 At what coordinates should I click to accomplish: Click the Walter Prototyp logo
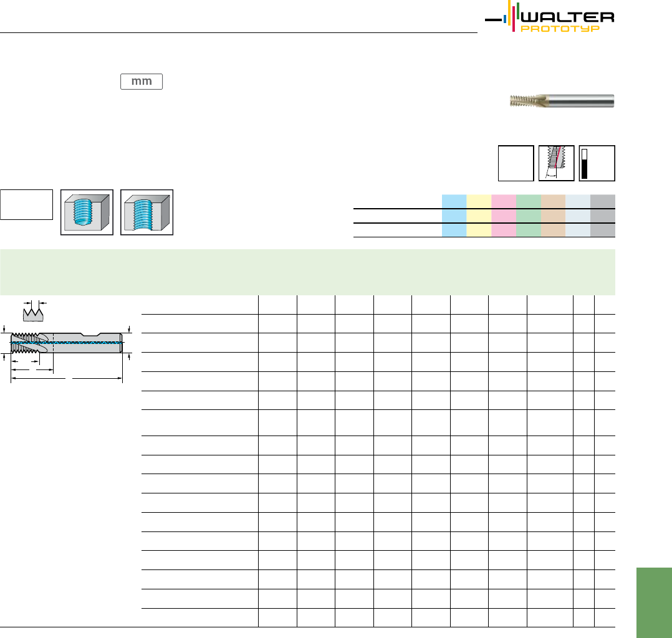pos(550,16)
